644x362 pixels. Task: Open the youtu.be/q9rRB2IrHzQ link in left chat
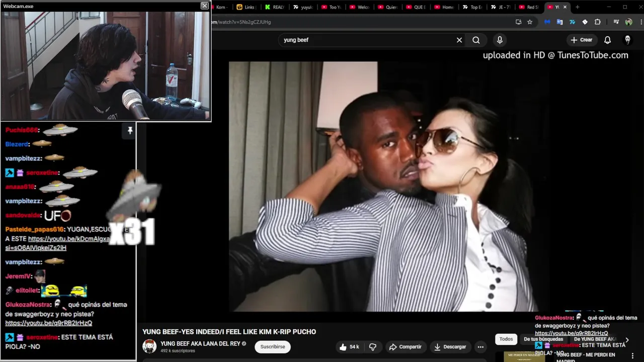[49, 323]
